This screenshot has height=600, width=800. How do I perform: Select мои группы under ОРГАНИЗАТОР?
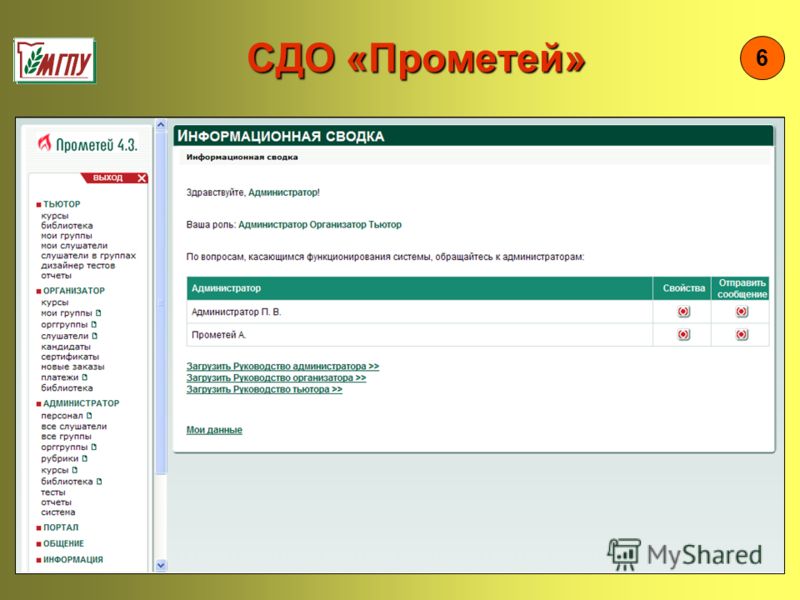66,313
